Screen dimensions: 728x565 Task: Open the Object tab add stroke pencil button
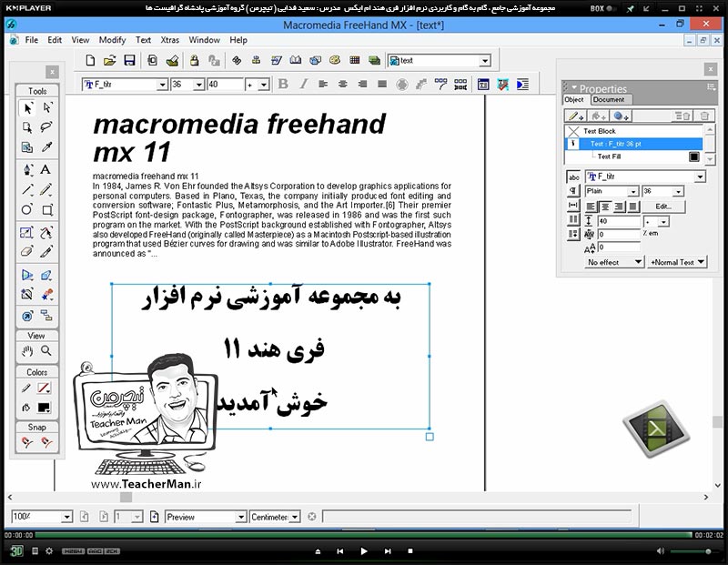(x=575, y=116)
